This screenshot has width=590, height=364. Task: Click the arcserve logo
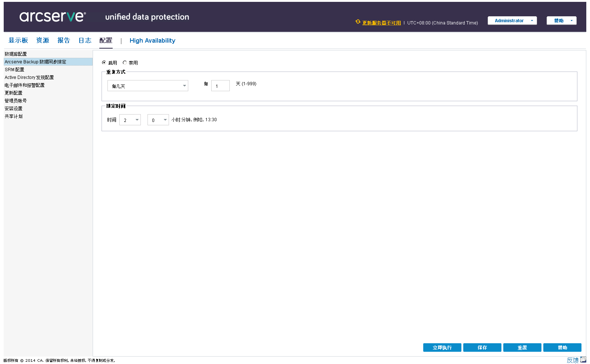(x=53, y=17)
